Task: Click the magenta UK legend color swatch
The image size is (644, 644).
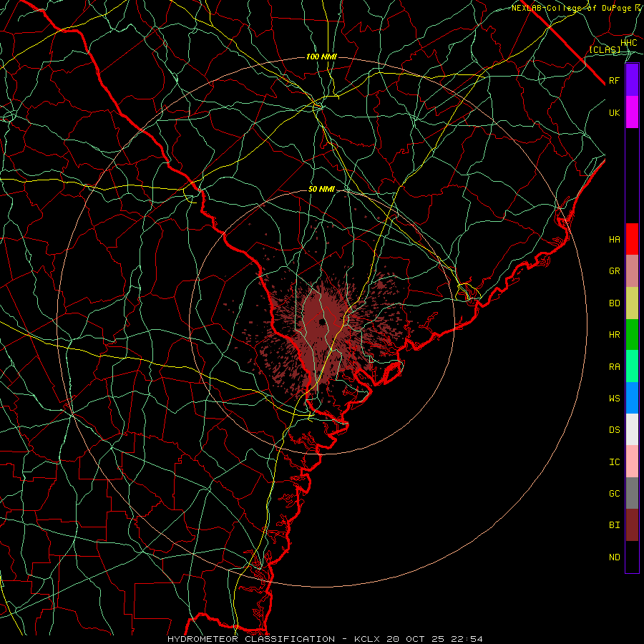Action: (632, 112)
